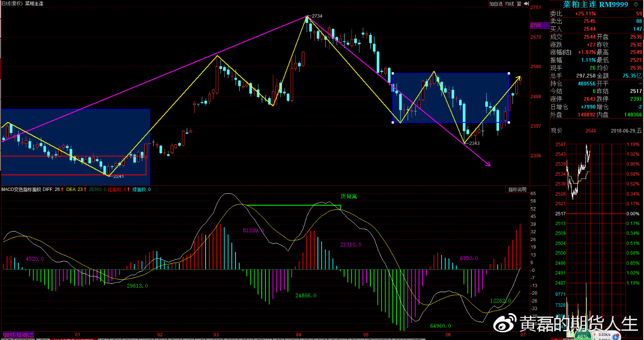Click the collapse-right arrow icon at chart top
Screen dimensions: 644x340
coord(526,4)
